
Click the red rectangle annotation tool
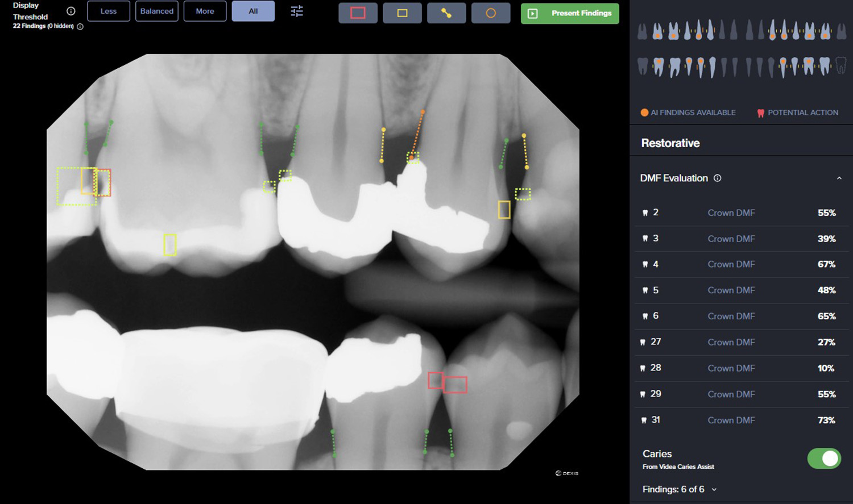[358, 13]
